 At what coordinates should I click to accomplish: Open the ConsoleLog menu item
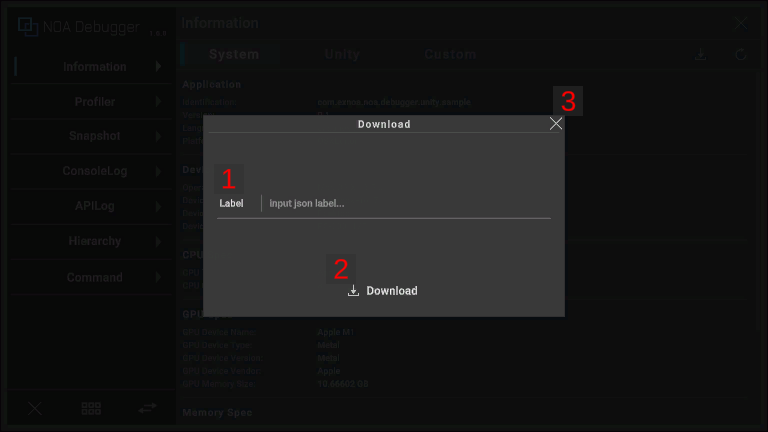click(x=91, y=171)
